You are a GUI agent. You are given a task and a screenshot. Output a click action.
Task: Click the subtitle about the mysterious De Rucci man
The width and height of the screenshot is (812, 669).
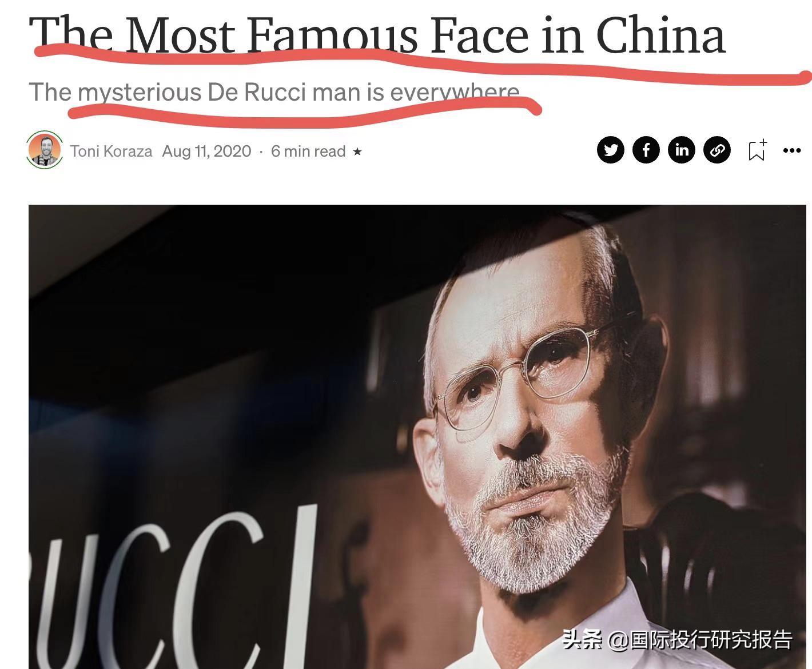pos(274,92)
